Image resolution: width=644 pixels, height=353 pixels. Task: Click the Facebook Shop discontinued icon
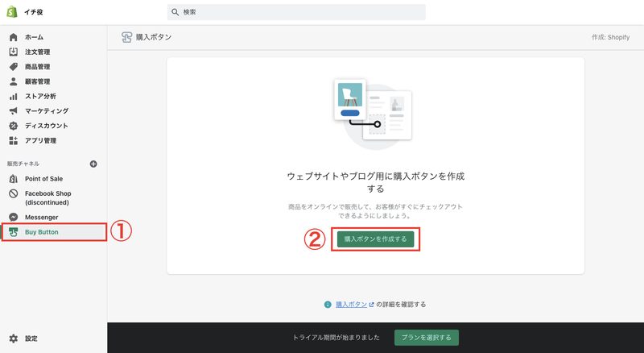click(x=14, y=193)
